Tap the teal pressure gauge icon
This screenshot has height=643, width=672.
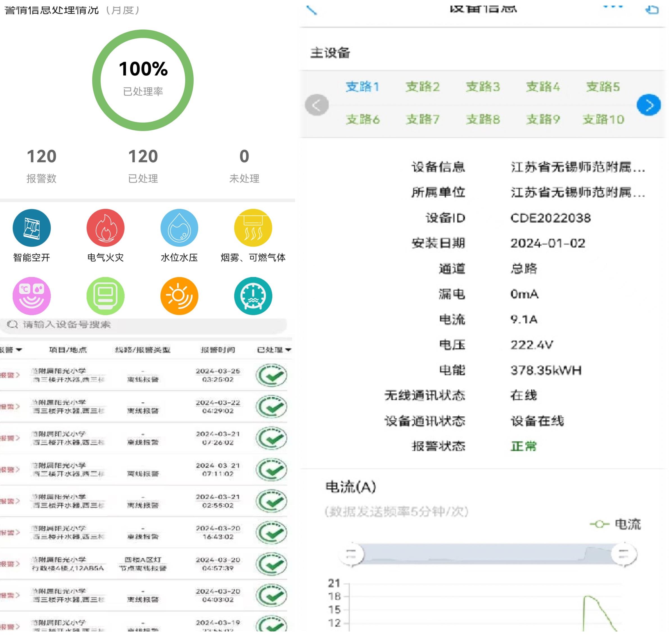click(253, 296)
